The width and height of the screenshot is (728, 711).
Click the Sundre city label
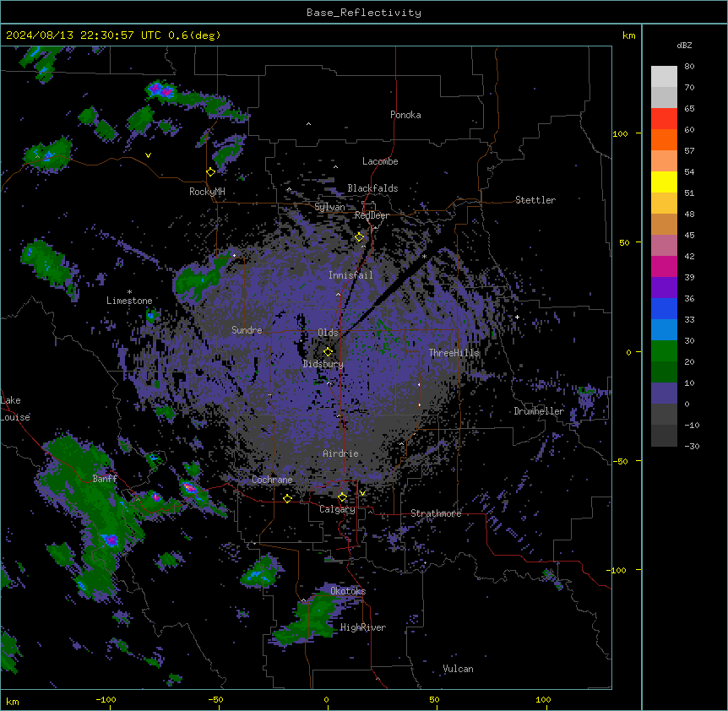[x=247, y=330]
